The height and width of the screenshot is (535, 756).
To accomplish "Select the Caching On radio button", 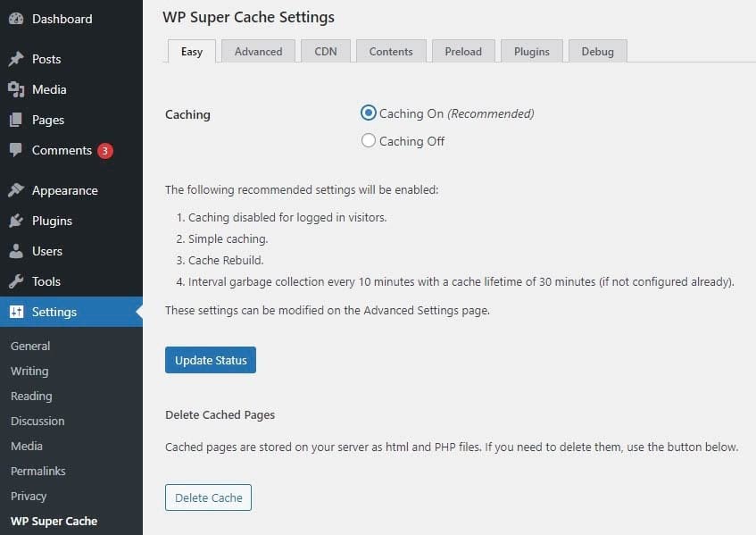I will pos(368,113).
